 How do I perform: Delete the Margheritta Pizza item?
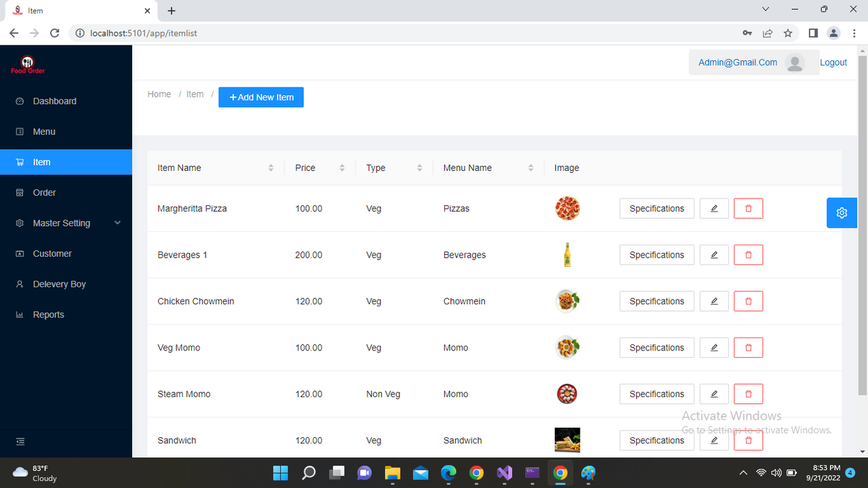(749, 209)
